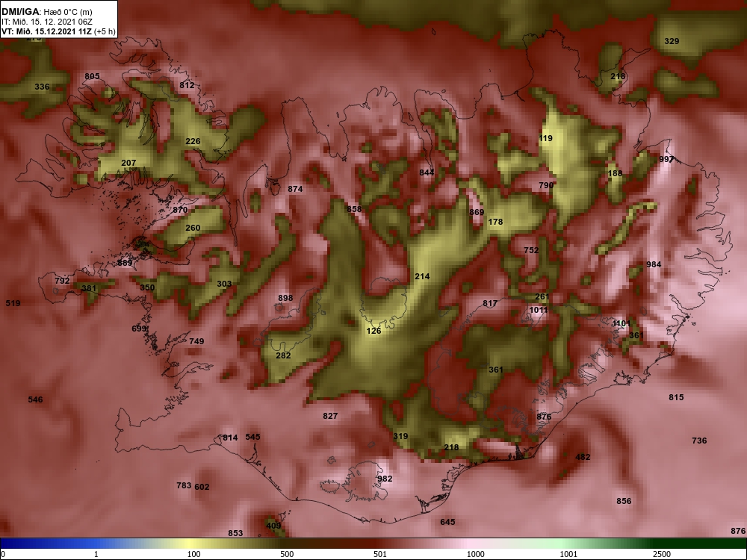Click the map value 858
This screenshot has width=747, height=560.
(354, 209)
